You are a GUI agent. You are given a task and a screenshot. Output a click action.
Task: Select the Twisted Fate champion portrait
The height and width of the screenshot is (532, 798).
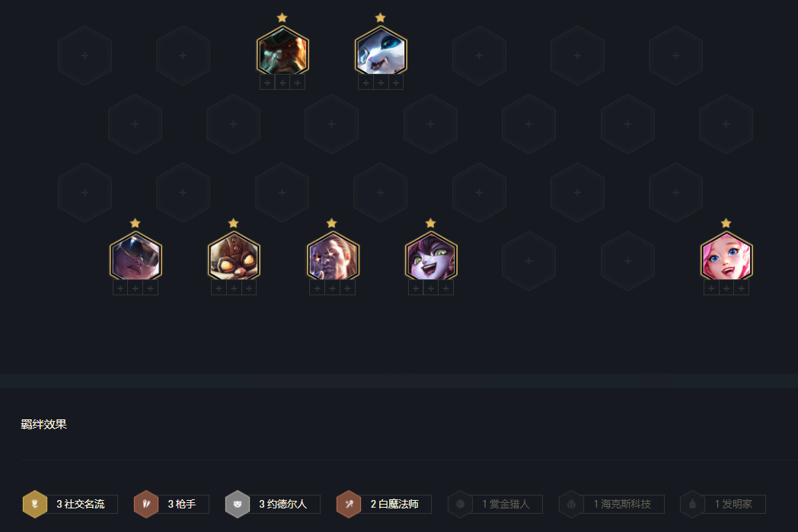[333, 256]
